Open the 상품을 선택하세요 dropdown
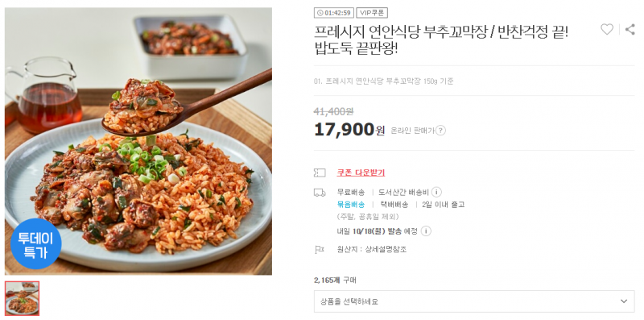This screenshot has height=320, width=644. (x=474, y=301)
